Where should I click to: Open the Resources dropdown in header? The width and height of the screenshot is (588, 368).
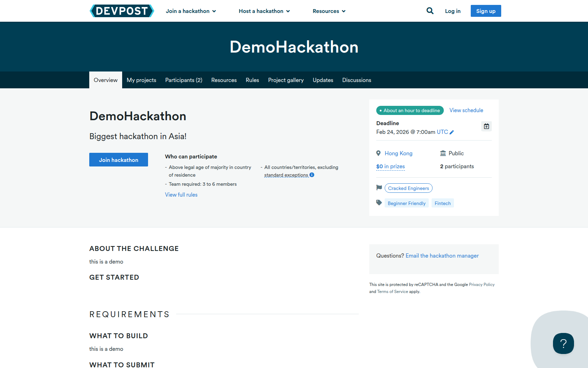click(329, 11)
